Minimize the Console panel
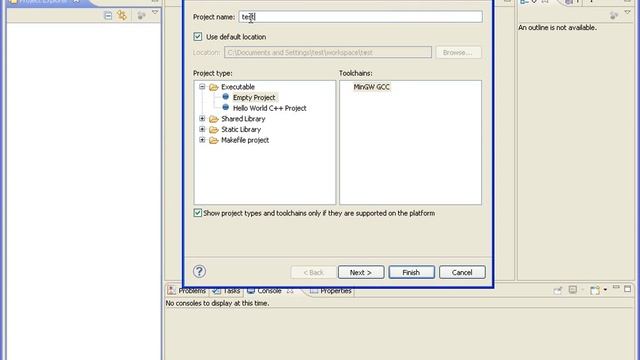The width and height of the screenshot is (640, 360). tap(616, 288)
